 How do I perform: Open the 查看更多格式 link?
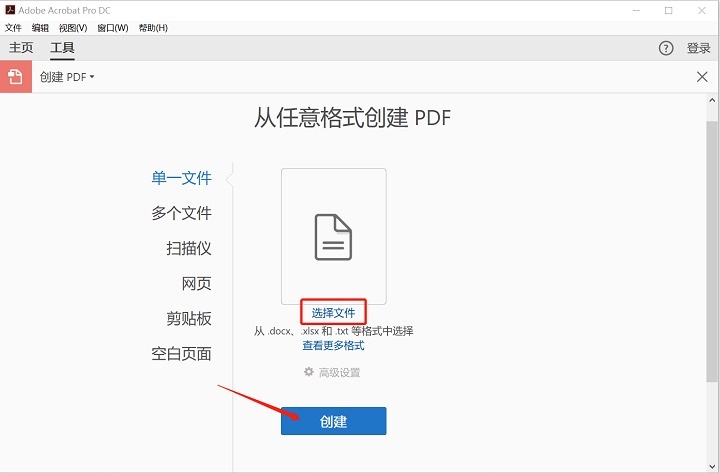[333, 346]
